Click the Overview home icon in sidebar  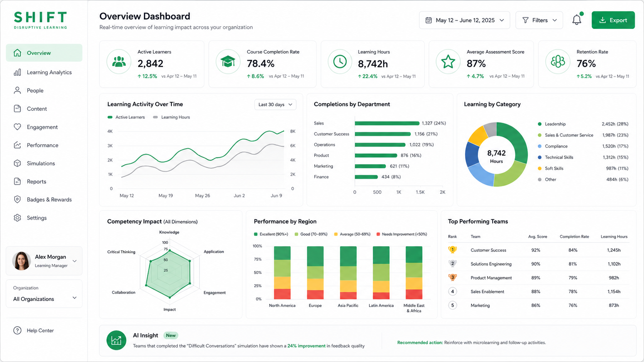[x=17, y=53]
